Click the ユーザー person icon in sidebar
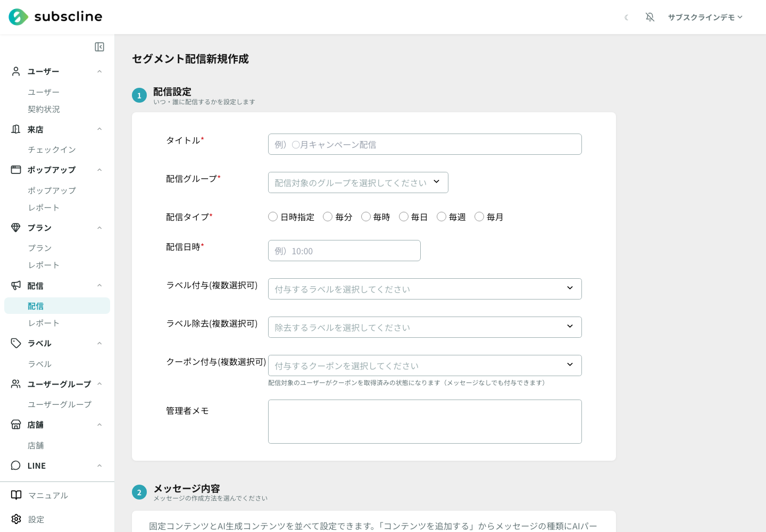766x532 pixels. [16, 71]
